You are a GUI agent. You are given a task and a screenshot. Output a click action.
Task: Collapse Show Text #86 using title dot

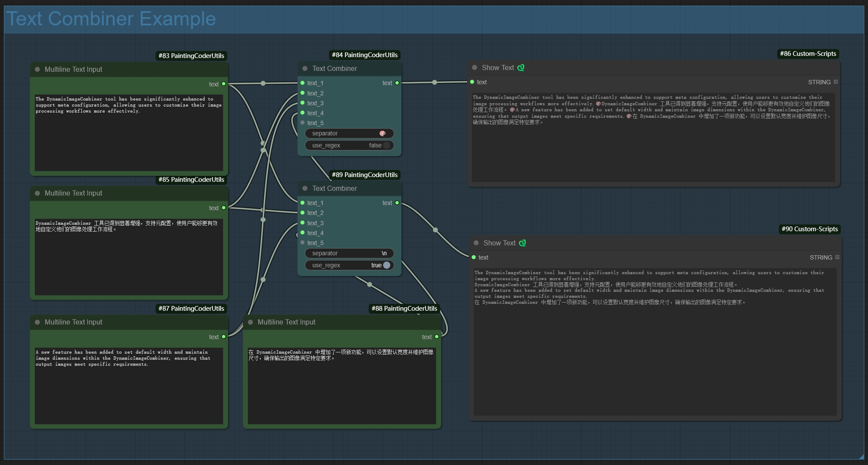475,67
